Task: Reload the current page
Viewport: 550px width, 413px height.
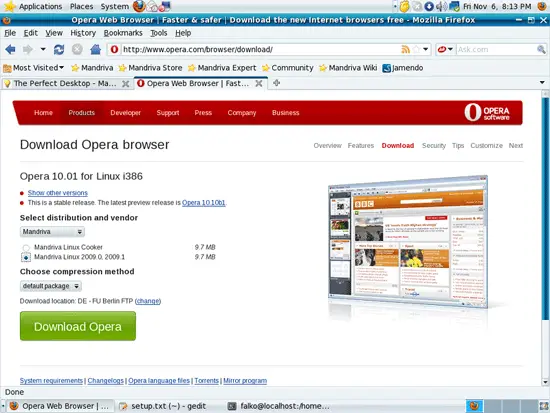Action: [59, 49]
